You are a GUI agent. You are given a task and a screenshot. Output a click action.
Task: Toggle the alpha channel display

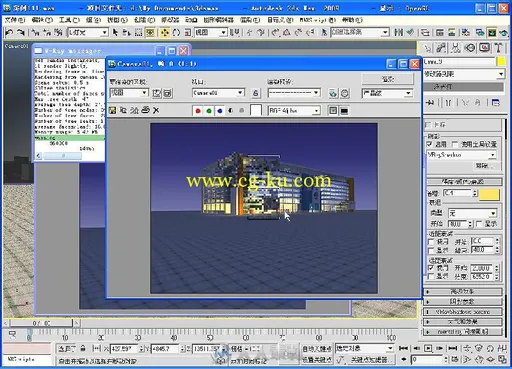point(231,111)
